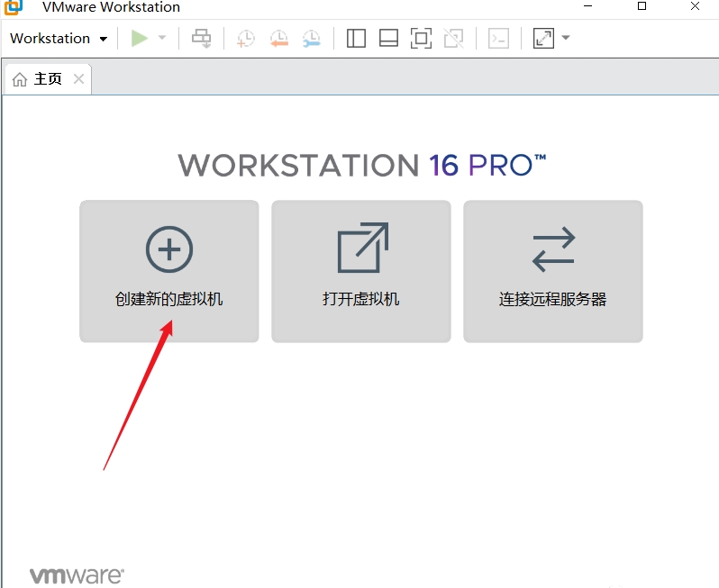
Task: Expand the power options dropdown arrow
Action: point(162,38)
